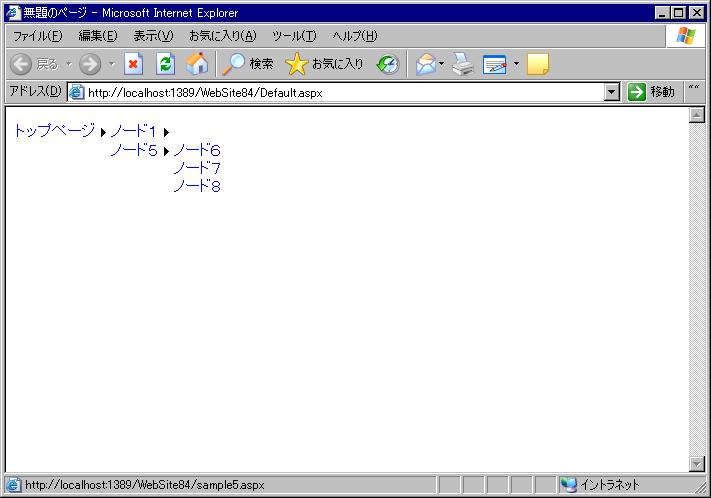Open the Edit button dropdown arrow
Screen dimensions: 711x498
[x=516, y=63]
